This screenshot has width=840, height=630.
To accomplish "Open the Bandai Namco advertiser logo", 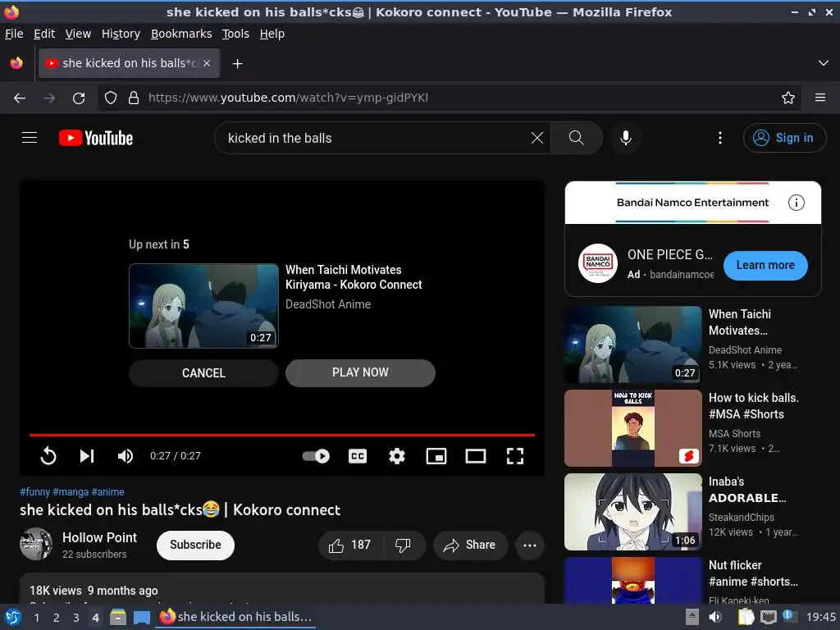I will click(598, 263).
